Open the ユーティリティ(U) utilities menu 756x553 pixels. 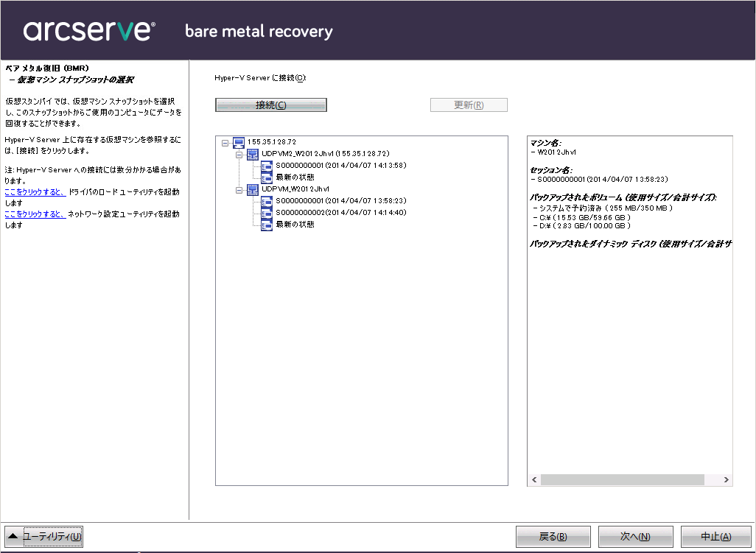click(44, 537)
